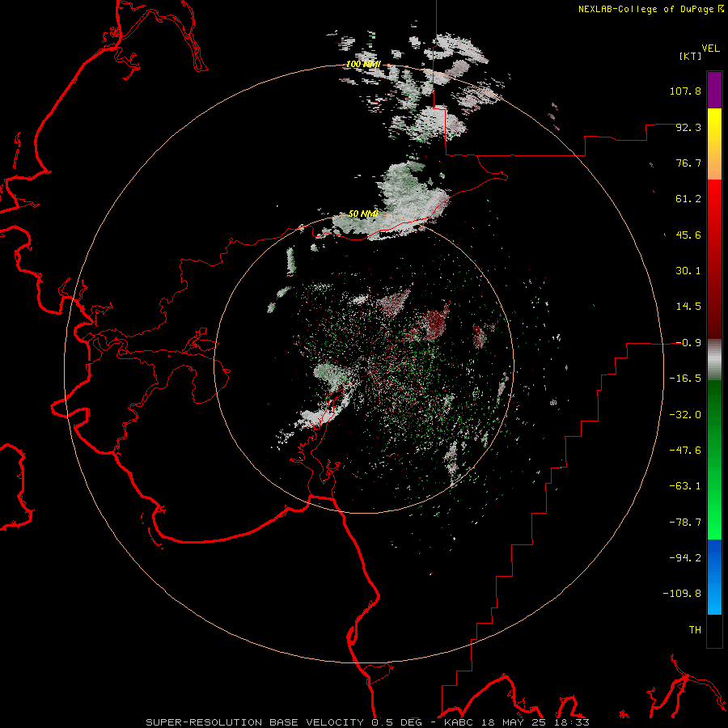Click the 107.8 value on the velocity scale

685,91
